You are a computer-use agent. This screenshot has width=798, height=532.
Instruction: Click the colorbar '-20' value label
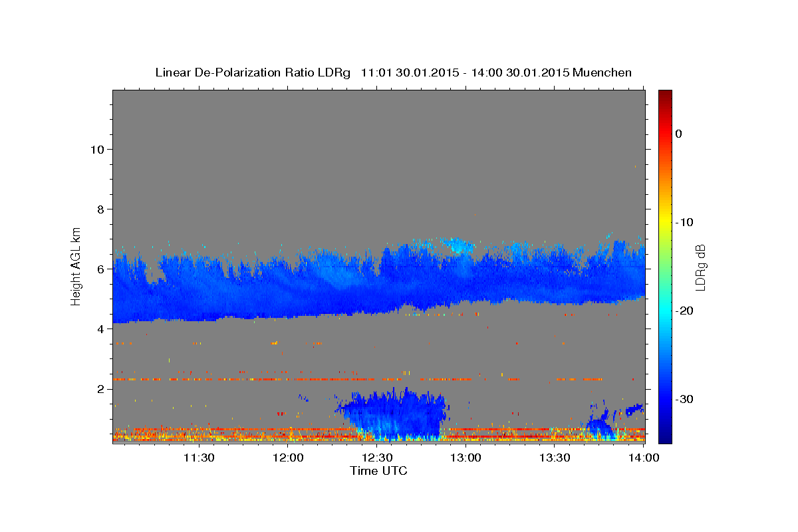(685, 311)
